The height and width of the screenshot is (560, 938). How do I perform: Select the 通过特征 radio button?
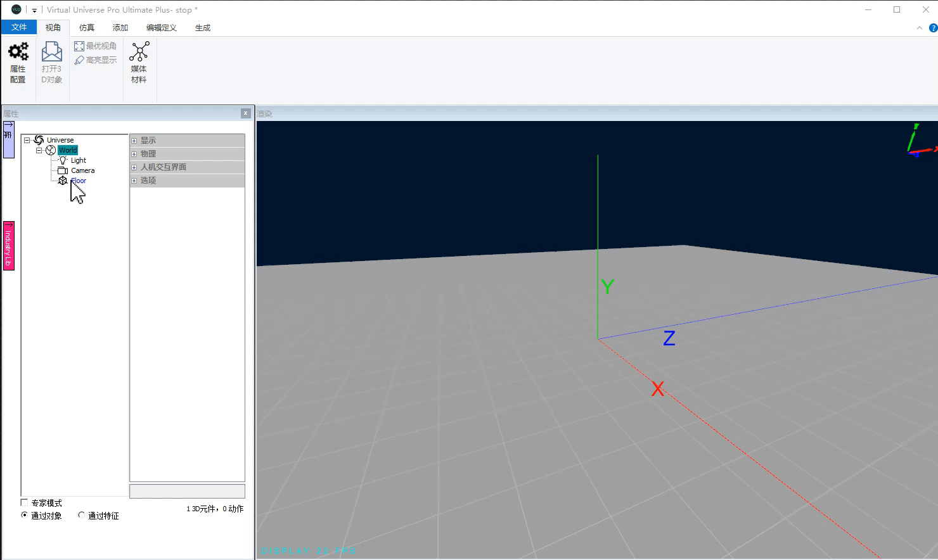point(82,515)
